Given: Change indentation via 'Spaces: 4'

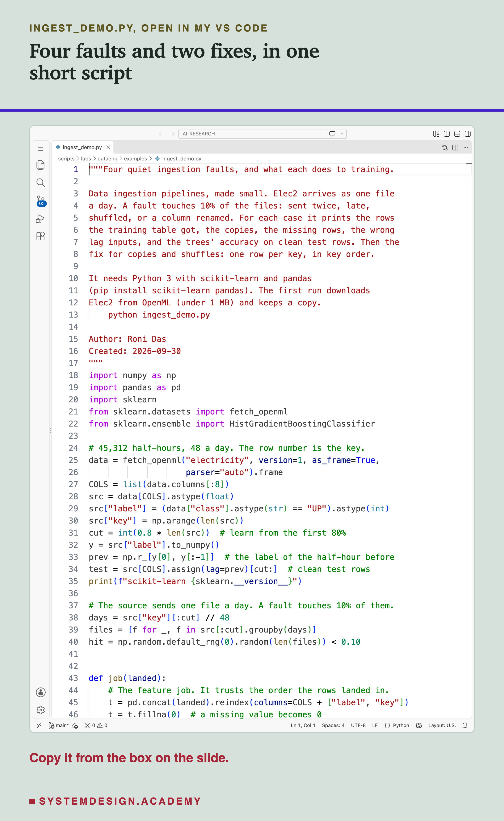Looking at the screenshot, I should (333, 725).
